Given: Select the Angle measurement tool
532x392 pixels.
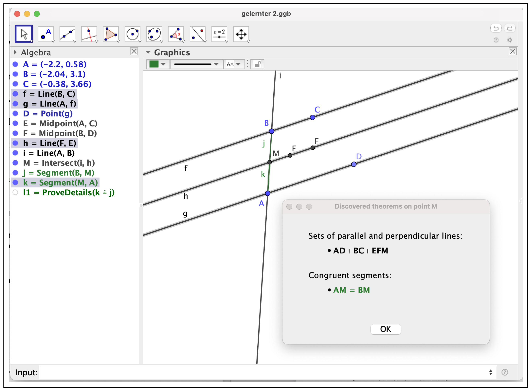Looking at the screenshot, I should pos(176,34).
